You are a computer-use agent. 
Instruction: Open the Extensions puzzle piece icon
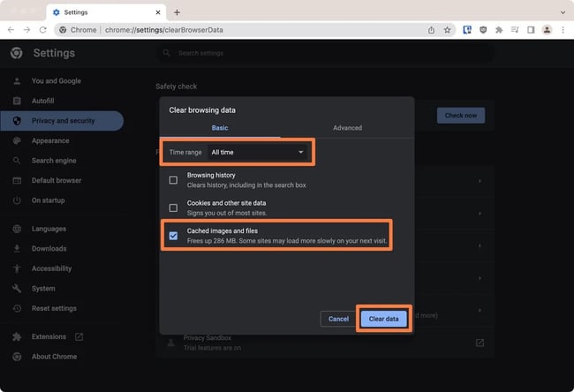[x=499, y=29]
